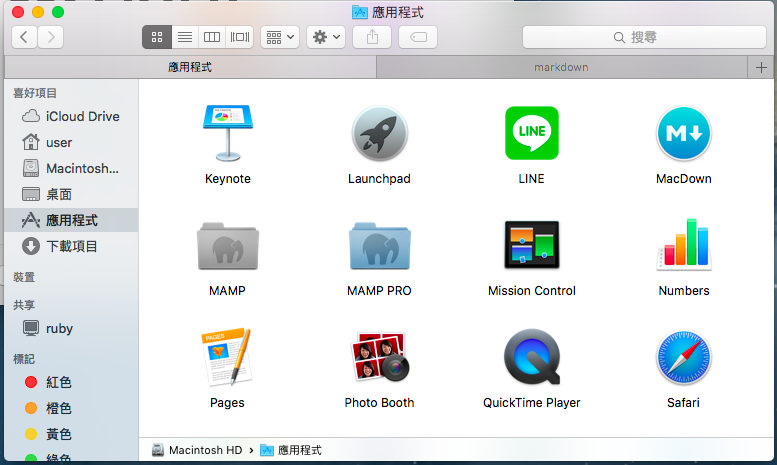This screenshot has height=465, width=777.
Task: Open the gray MAMP folder icon
Action: tap(228, 246)
